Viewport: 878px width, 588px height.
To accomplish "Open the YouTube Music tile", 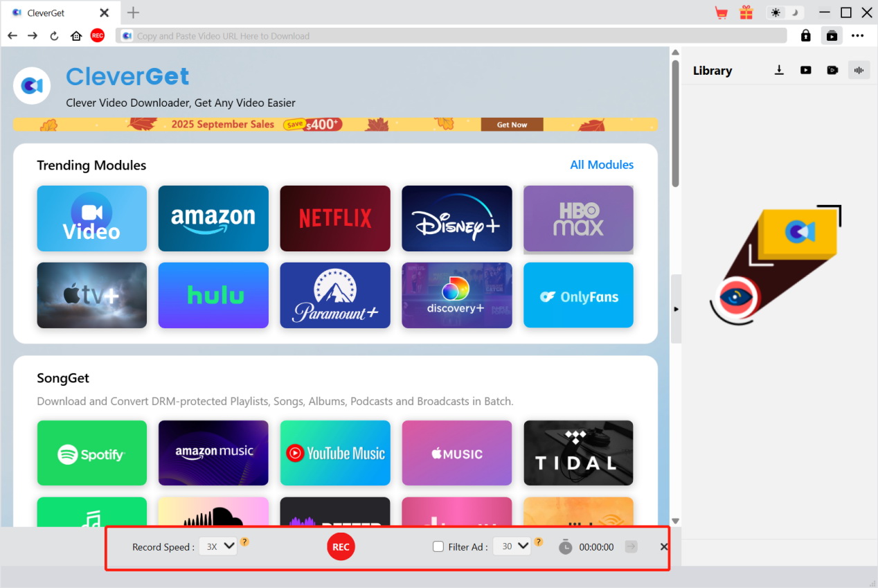I will click(x=335, y=453).
